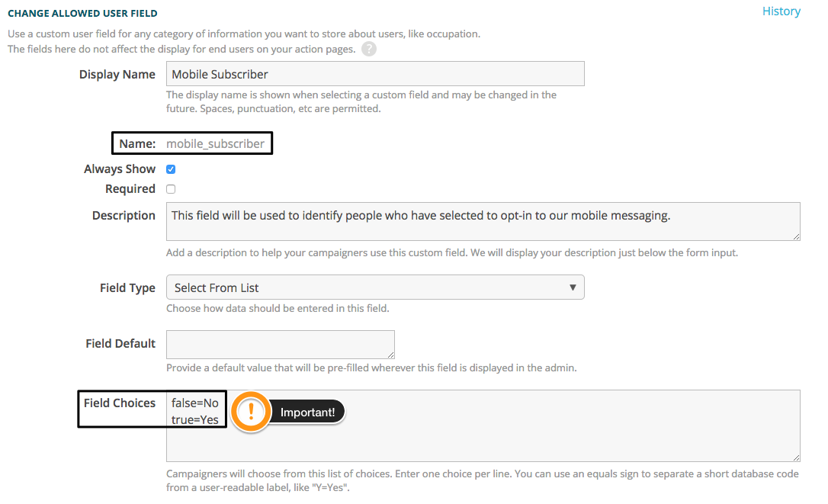Click the orange Important exclamation icon
The width and height of the screenshot is (828, 504).
pos(250,412)
